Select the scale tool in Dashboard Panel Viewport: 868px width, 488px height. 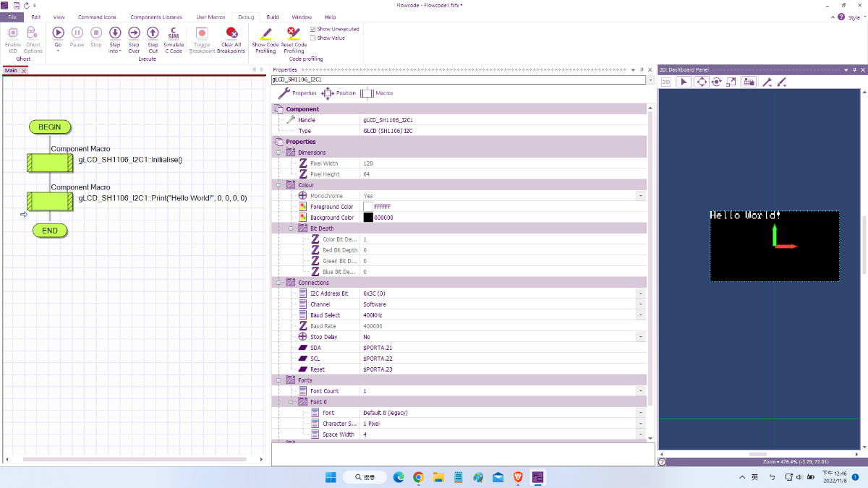(732, 82)
